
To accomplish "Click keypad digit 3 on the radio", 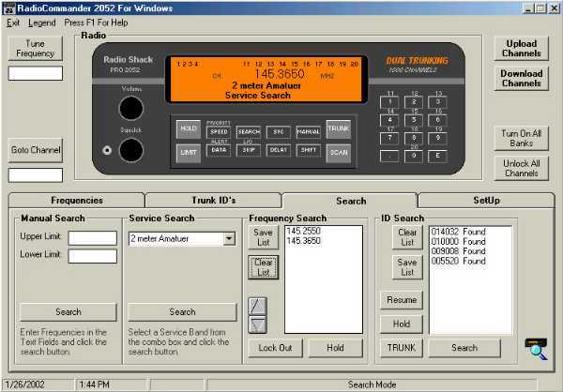I will pos(437,102).
